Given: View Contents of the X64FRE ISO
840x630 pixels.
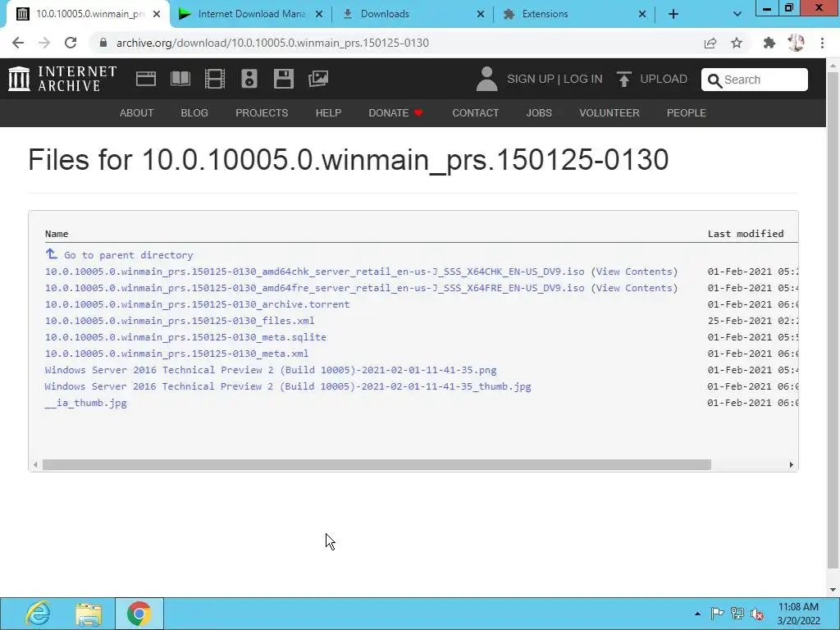Looking at the screenshot, I should pyautogui.click(x=634, y=288).
